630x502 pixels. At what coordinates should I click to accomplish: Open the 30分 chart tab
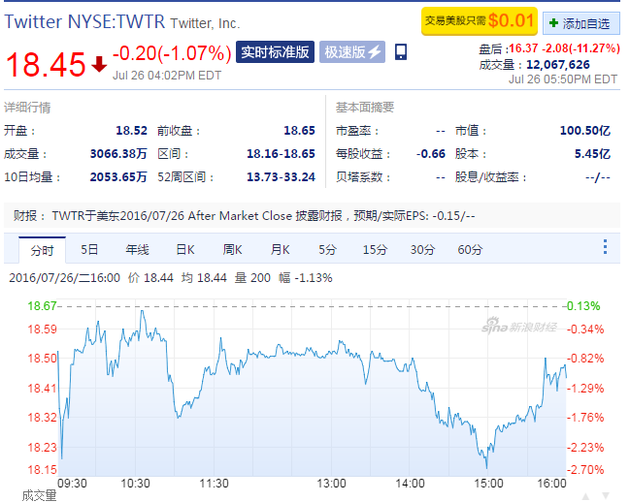point(422,250)
